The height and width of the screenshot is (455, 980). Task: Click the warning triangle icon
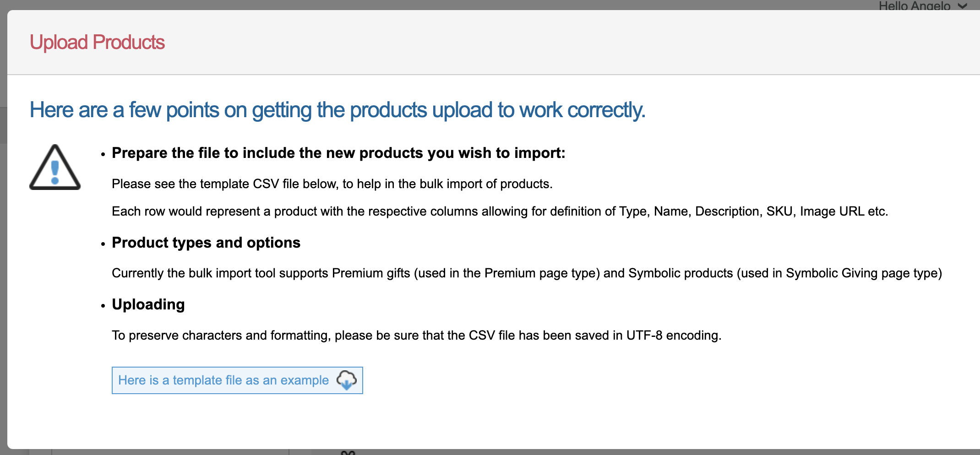[x=55, y=168]
